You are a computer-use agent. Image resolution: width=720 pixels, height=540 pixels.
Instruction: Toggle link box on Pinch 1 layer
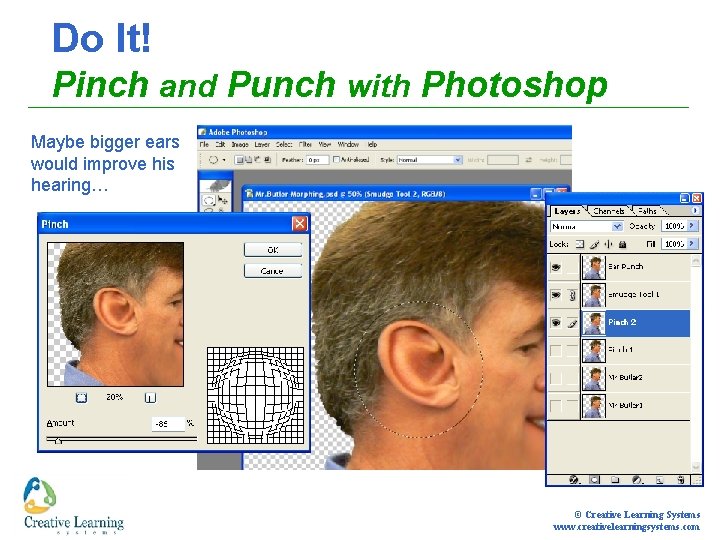pos(572,350)
